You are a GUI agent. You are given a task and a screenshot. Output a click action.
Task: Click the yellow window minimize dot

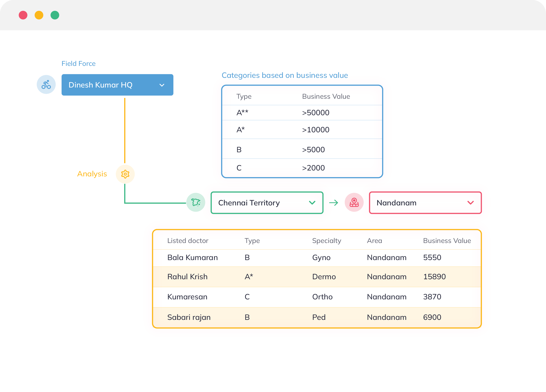[x=39, y=15]
